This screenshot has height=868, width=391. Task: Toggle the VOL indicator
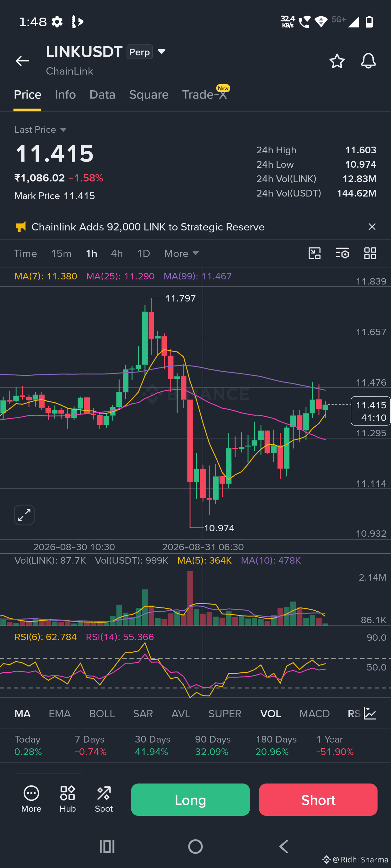[270, 714]
